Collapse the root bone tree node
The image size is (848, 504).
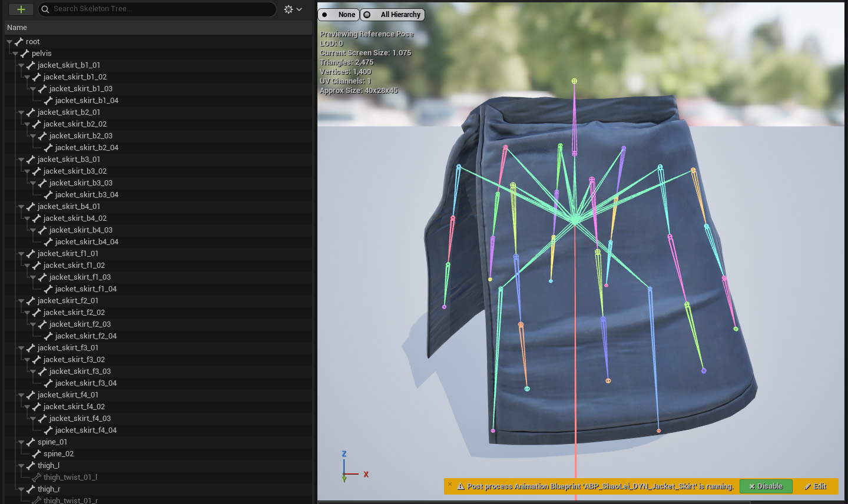point(9,42)
